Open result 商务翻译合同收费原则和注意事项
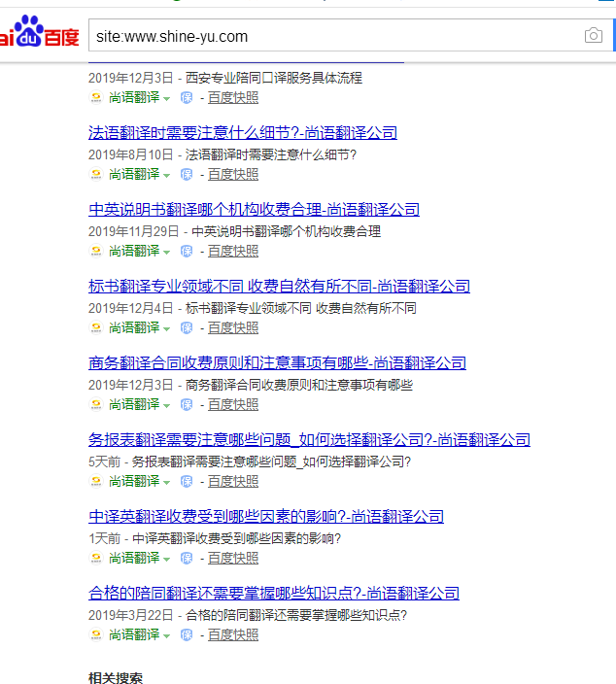 277,363
